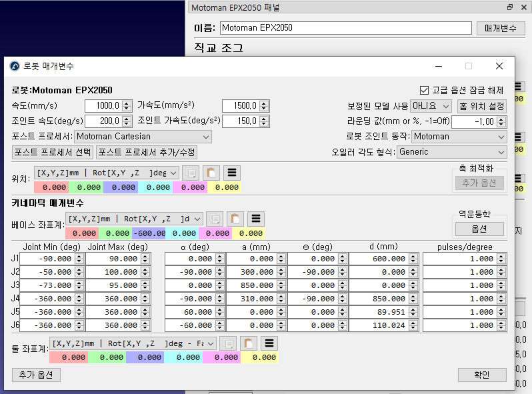Open the 툴 좌표계 hamburger menu
Screen dimensions: 532x394
tap(269, 343)
